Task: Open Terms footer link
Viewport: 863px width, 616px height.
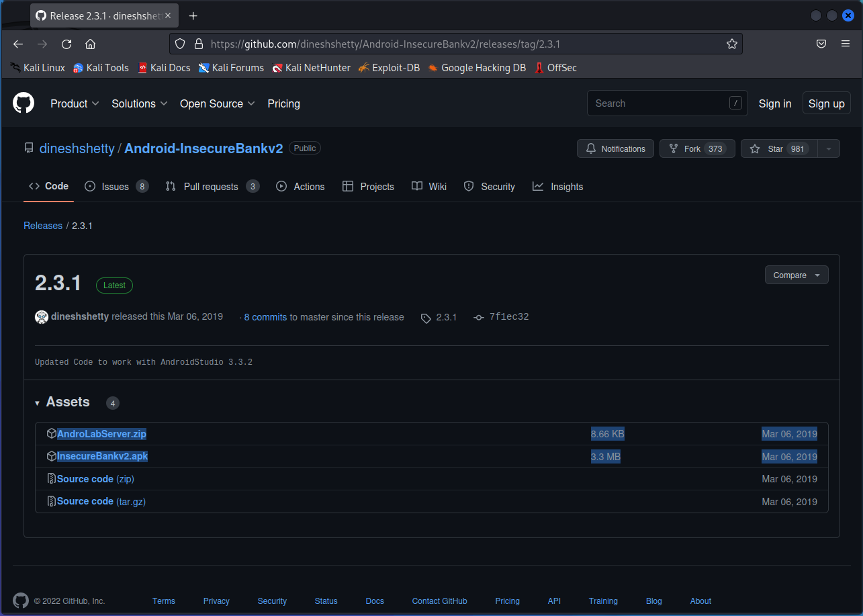Action: (x=164, y=601)
